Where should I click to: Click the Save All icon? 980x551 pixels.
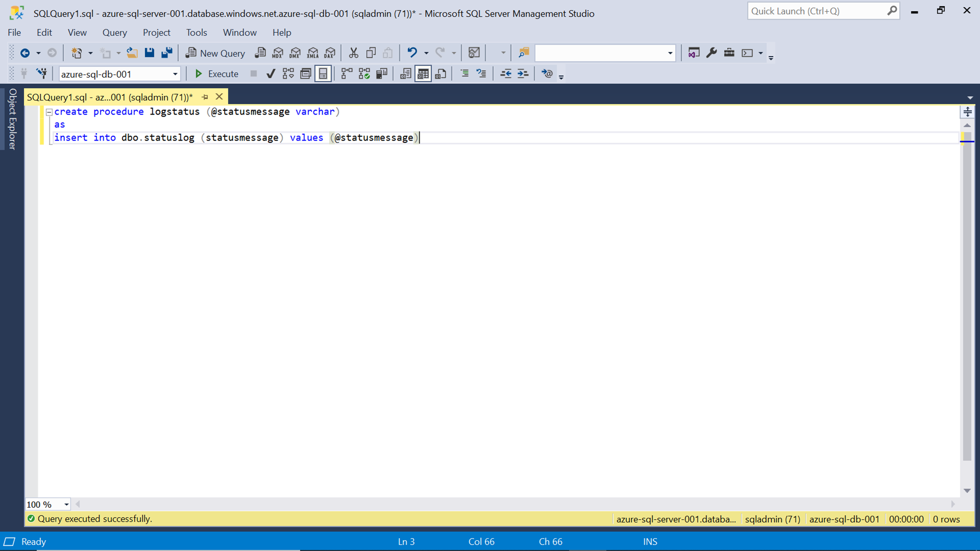coord(167,53)
